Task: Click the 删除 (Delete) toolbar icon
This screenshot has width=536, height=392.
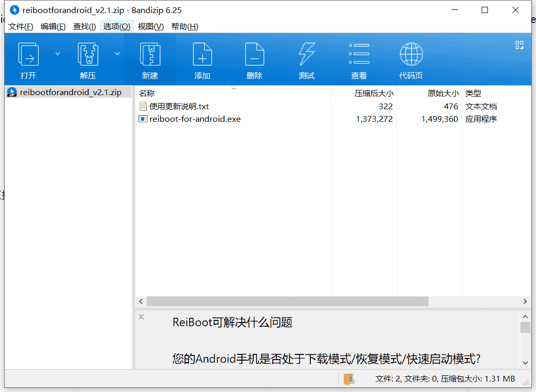Action: point(254,54)
